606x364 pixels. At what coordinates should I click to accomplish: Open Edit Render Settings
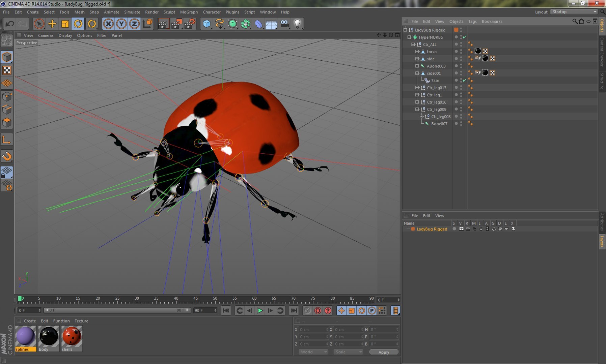(x=190, y=24)
